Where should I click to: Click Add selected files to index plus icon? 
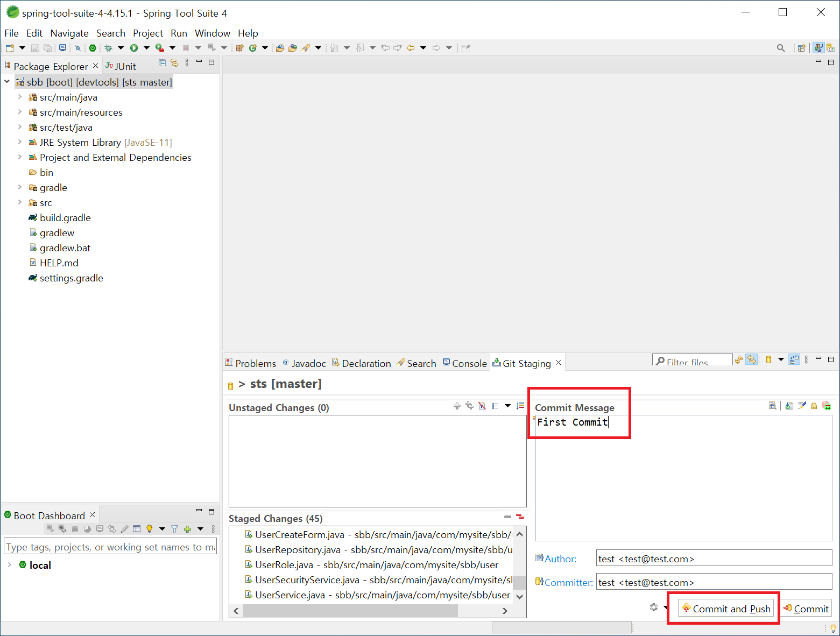tap(457, 406)
